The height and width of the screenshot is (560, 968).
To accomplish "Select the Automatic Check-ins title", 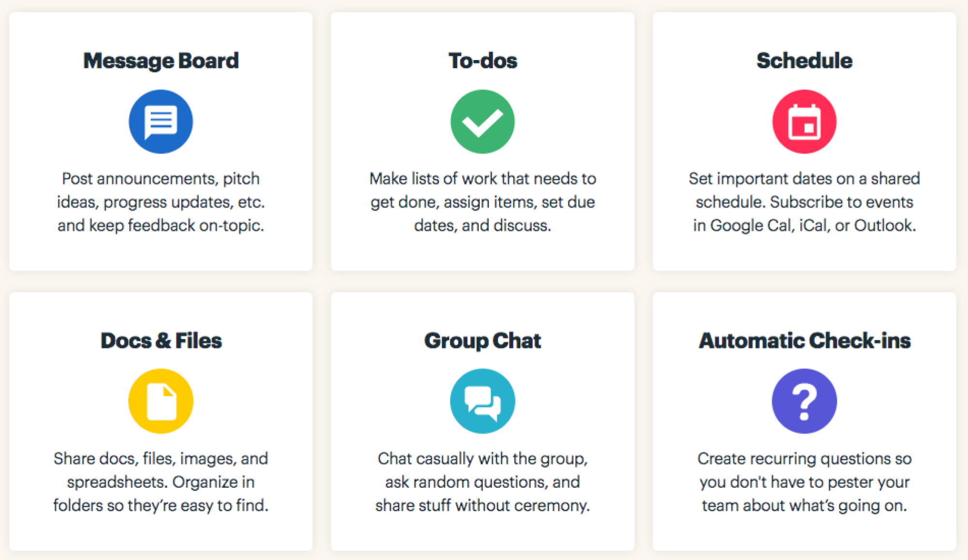I will tap(804, 341).
